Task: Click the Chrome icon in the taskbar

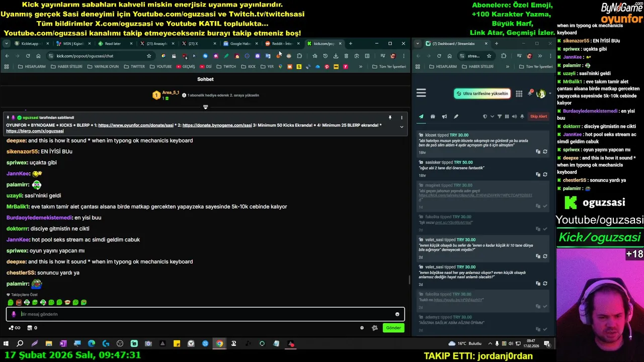Action: pos(219,344)
